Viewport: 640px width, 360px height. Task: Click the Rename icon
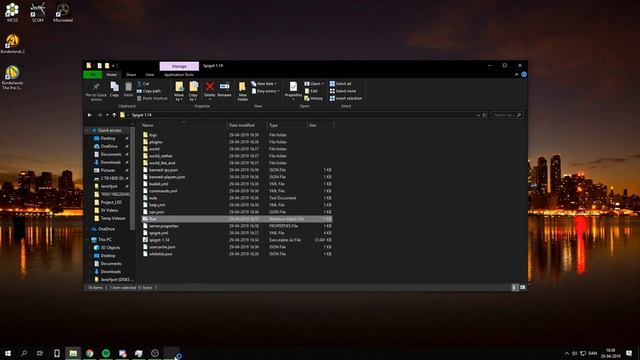224,89
